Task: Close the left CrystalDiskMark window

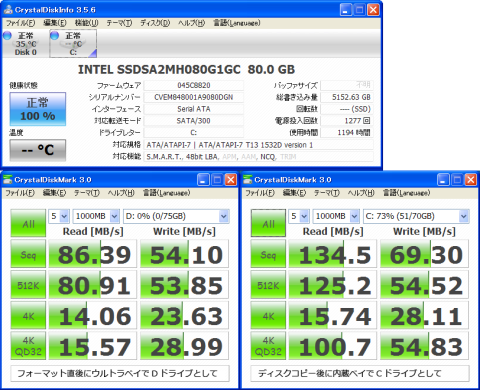Action: (231, 180)
